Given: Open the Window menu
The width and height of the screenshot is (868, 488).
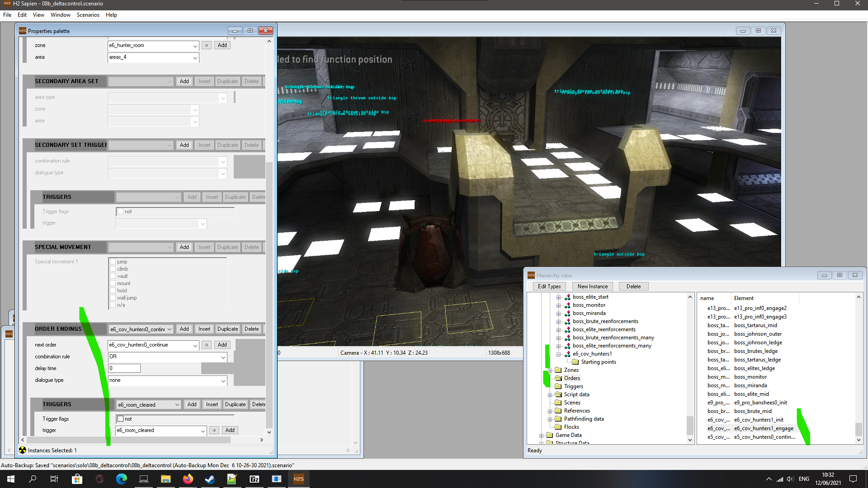Looking at the screenshot, I should (x=60, y=15).
